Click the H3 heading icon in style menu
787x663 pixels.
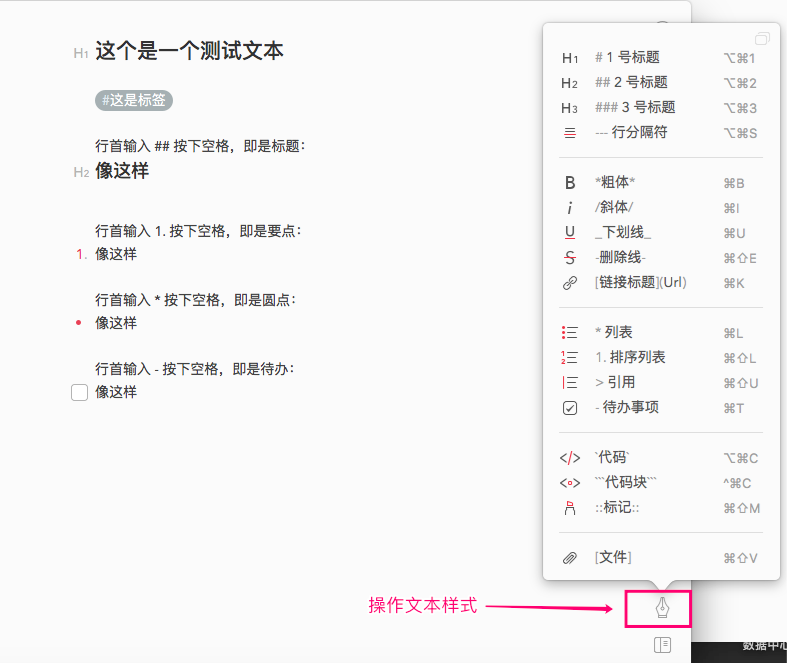(570, 108)
